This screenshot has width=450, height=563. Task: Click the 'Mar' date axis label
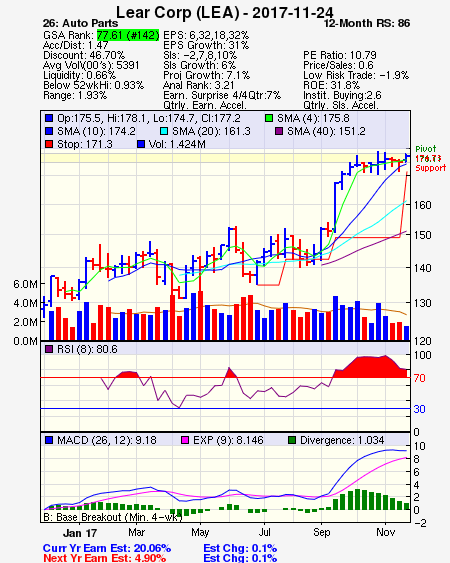pos(136,532)
